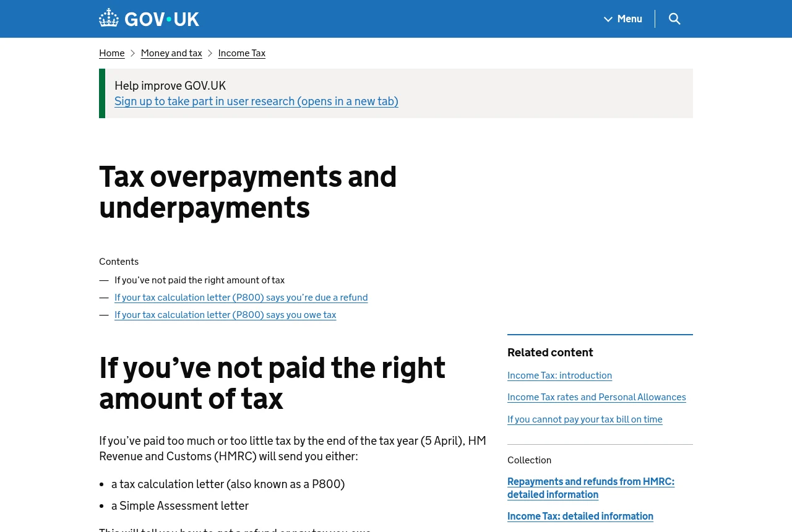Click the 'Collection' label

pos(529,460)
